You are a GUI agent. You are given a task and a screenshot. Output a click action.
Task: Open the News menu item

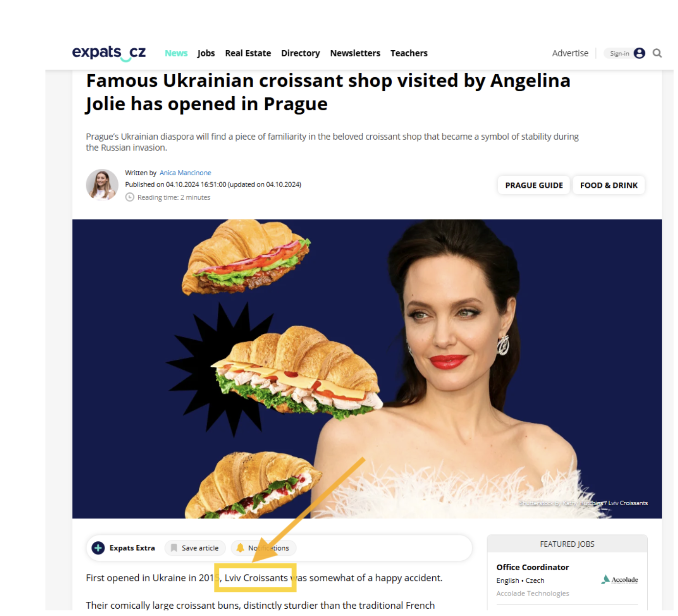[x=176, y=53]
